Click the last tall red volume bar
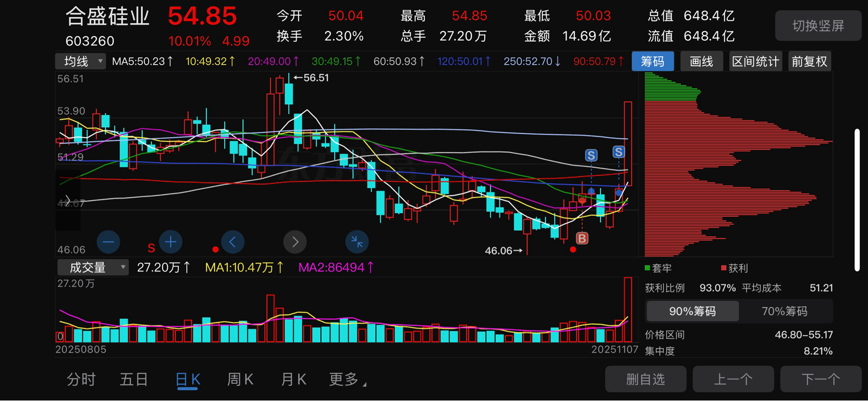868x401 pixels. 628,310
